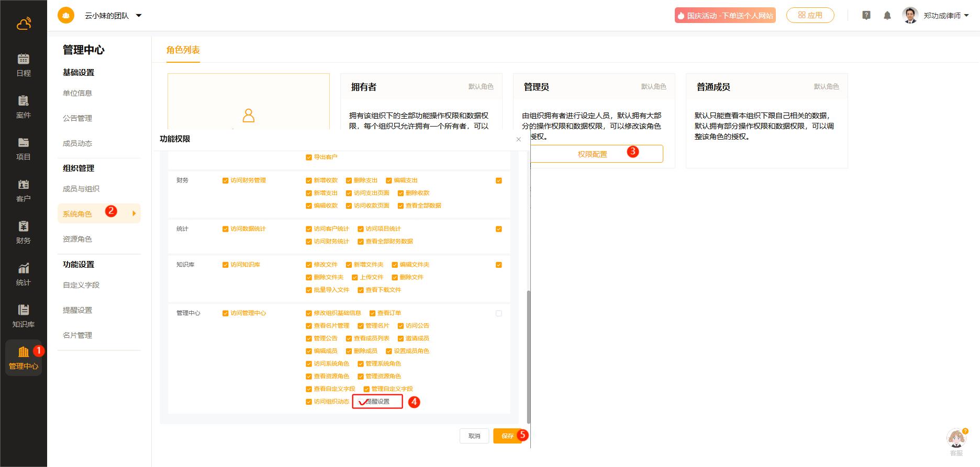Expand the 系统角色 menu arrow

tap(134, 213)
